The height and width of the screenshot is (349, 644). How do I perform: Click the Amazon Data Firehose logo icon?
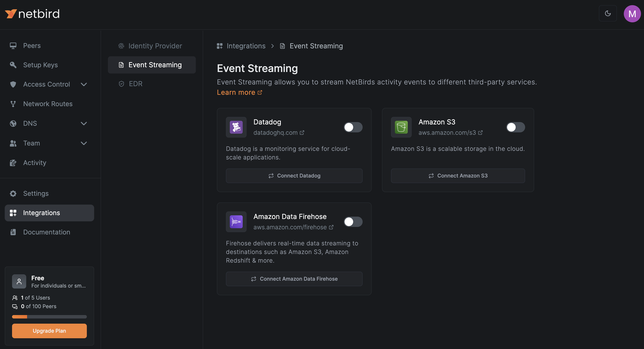[236, 222]
